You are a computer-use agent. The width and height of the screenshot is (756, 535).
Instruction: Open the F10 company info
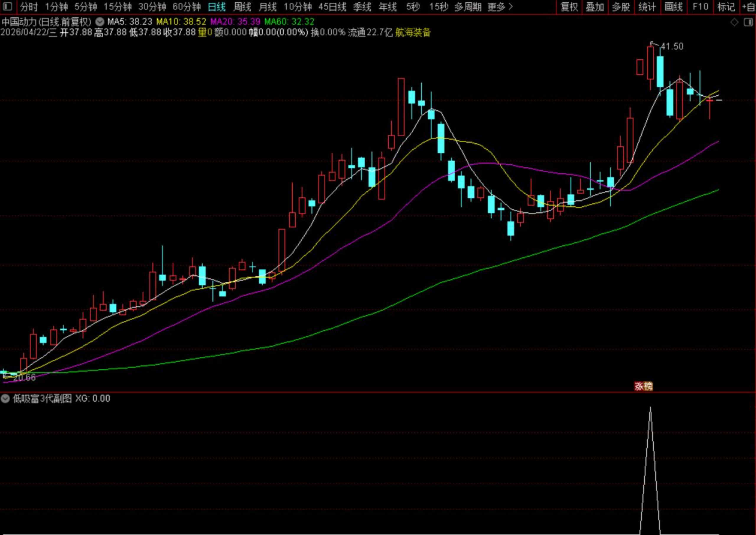[700, 7]
